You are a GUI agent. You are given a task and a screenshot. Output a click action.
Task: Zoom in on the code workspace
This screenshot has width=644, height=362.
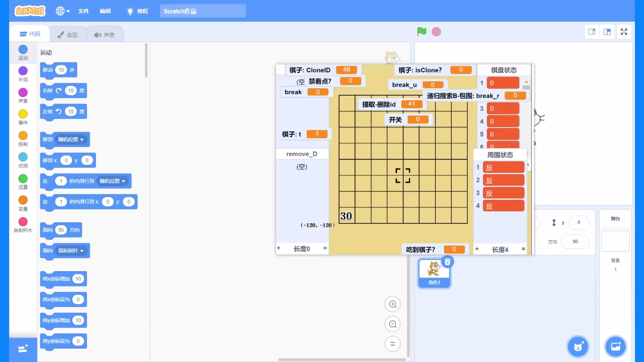[393, 304]
